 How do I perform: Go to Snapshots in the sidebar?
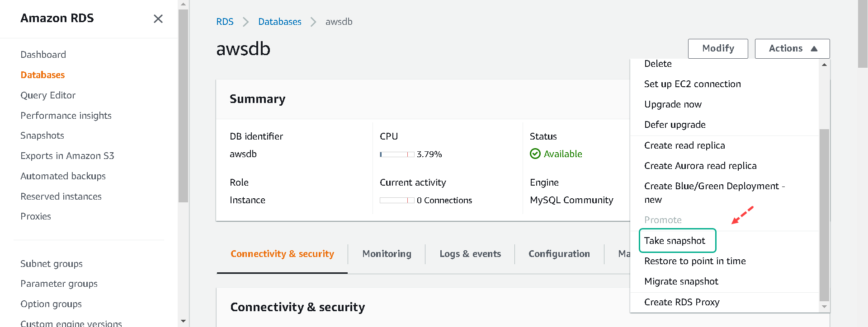42,135
